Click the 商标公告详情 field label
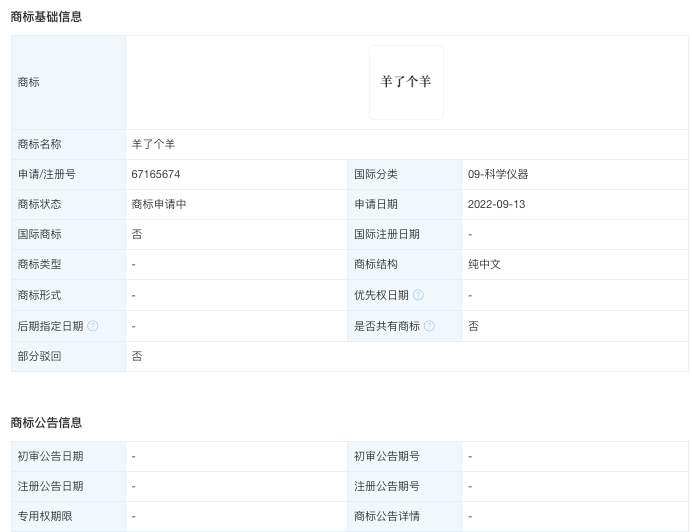 (x=387, y=516)
